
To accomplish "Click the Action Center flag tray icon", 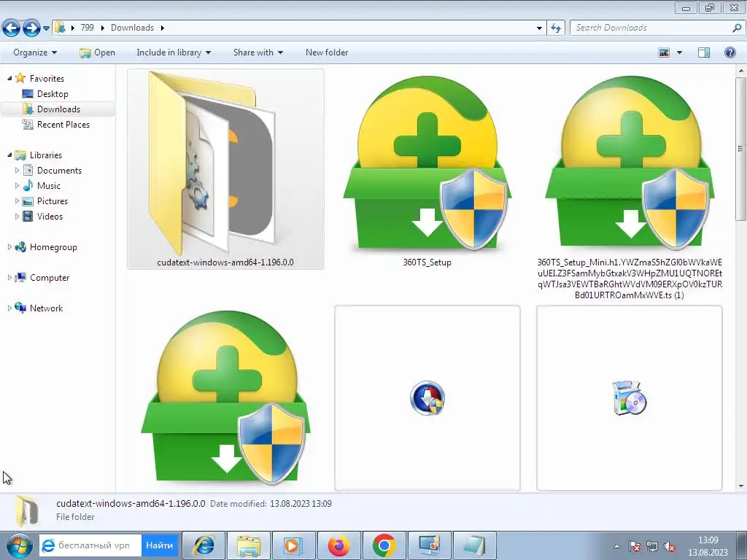I will [x=634, y=546].
